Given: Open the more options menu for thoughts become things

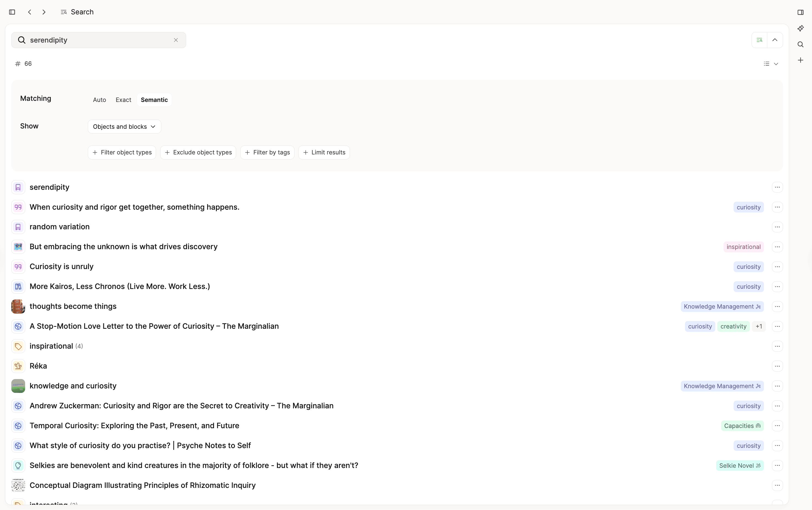Looking at the screenshot, I should (x=777, y=306).
